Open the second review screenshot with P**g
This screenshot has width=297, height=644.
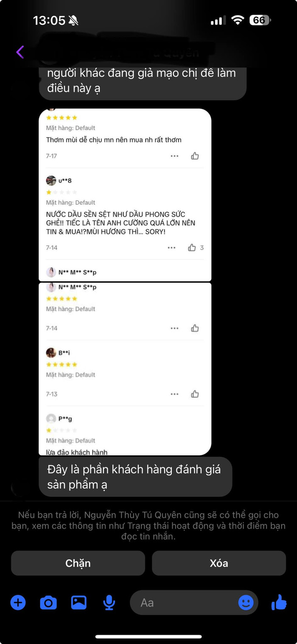[x=125, y=369]
